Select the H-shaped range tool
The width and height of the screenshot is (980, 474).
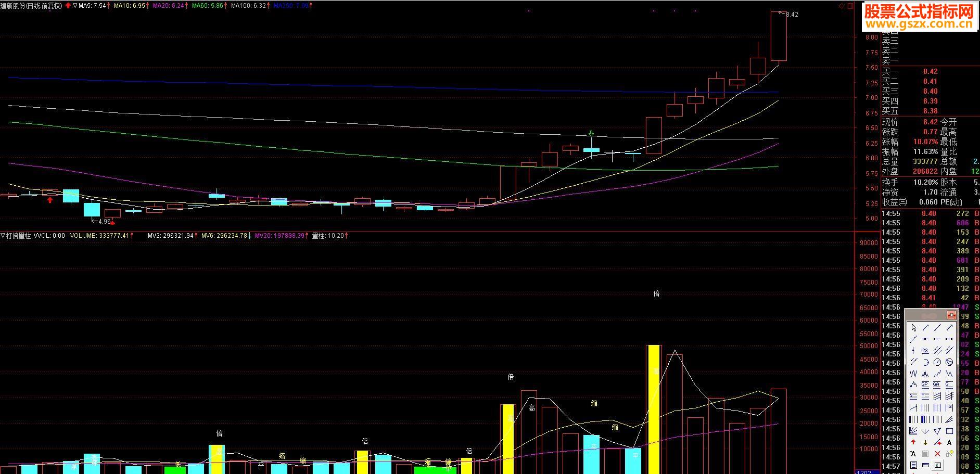[x=913, y=407]
